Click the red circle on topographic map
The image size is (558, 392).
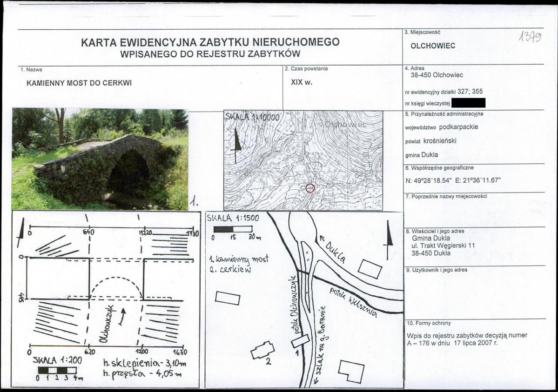tap(310, 188)
